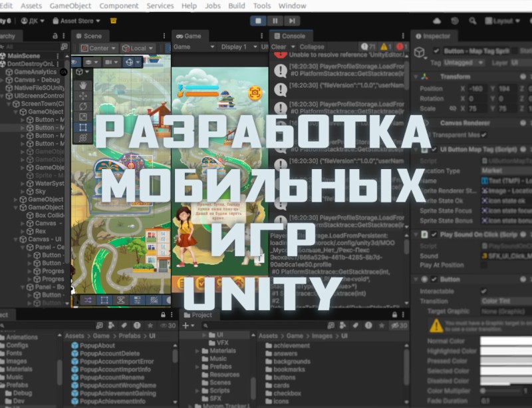The height and width of the screenshot is (408, 532).
Task: Navigate to Images breadcrumb in right Project
Action: tap(322, 336)
